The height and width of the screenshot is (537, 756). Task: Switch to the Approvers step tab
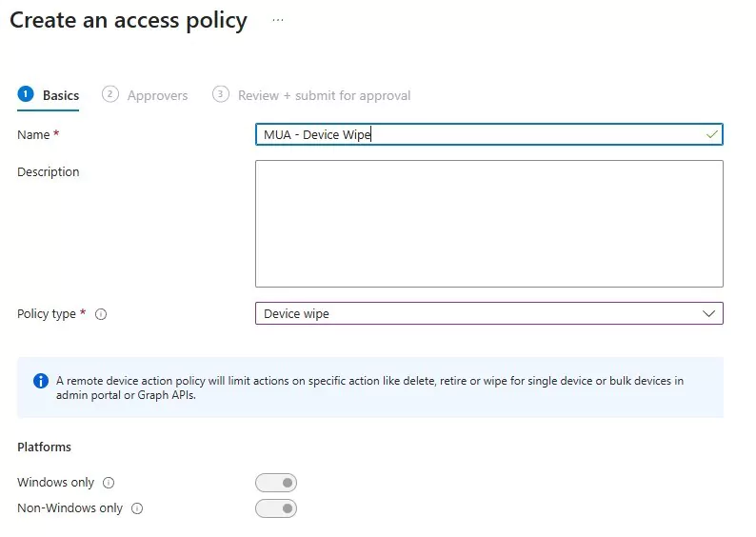point(157,95)
